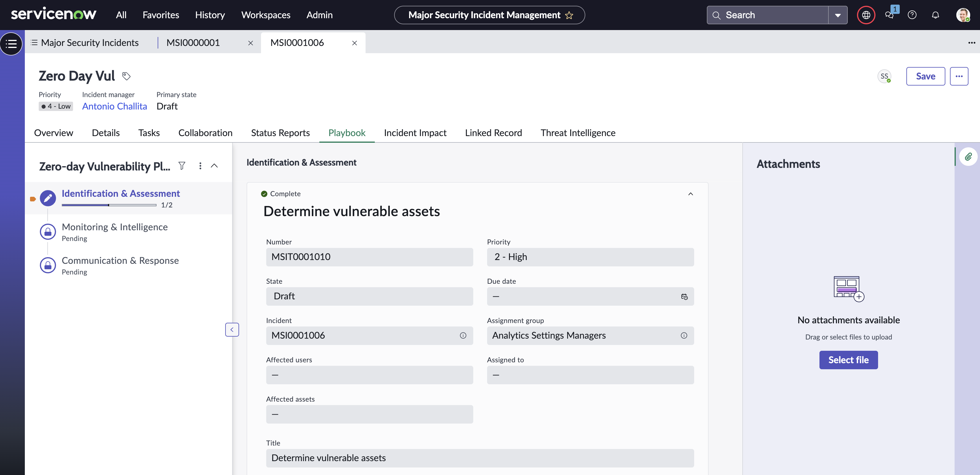Open the History menu
Image resolution: width=980 pixels, height=475 pixels.
pyautogui.click(x=210, y=15)
